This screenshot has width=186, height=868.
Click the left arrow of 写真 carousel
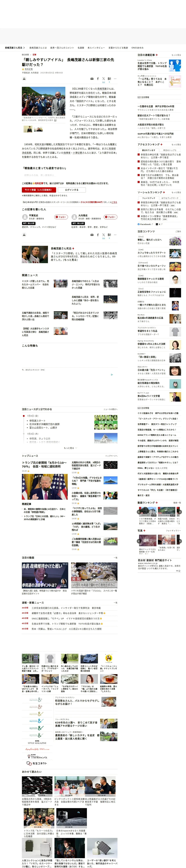point(139,541)
